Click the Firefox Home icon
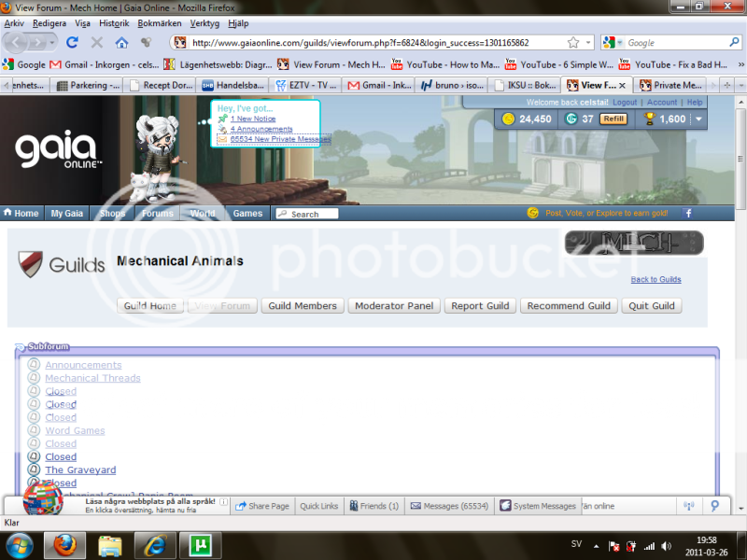 pyautogui.click(x=122, y=42)
